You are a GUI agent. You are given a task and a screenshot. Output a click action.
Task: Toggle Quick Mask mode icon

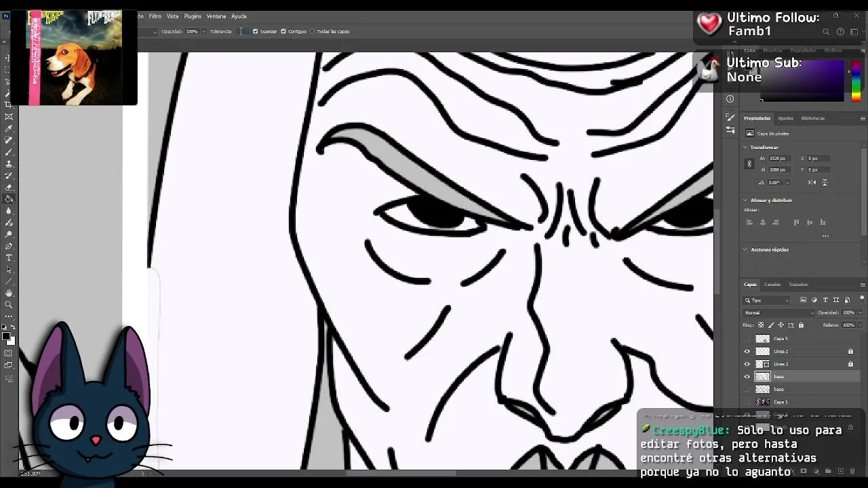click(x=9, y=352)
